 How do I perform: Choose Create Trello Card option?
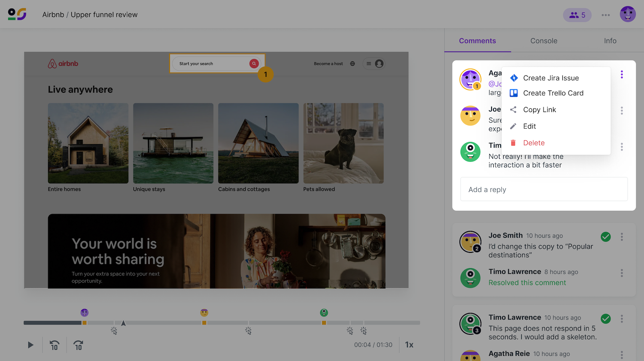[x=553, y=93]
